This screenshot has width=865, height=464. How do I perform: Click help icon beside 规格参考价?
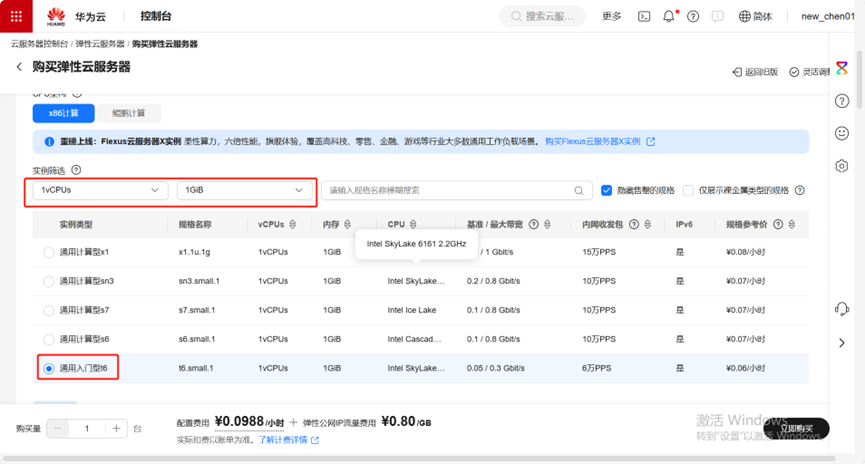click(778, 225)
